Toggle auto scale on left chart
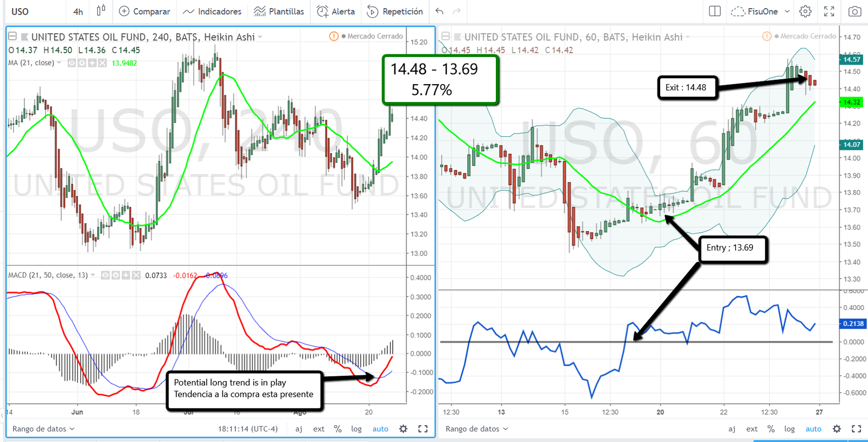 [x=380, y=429]
